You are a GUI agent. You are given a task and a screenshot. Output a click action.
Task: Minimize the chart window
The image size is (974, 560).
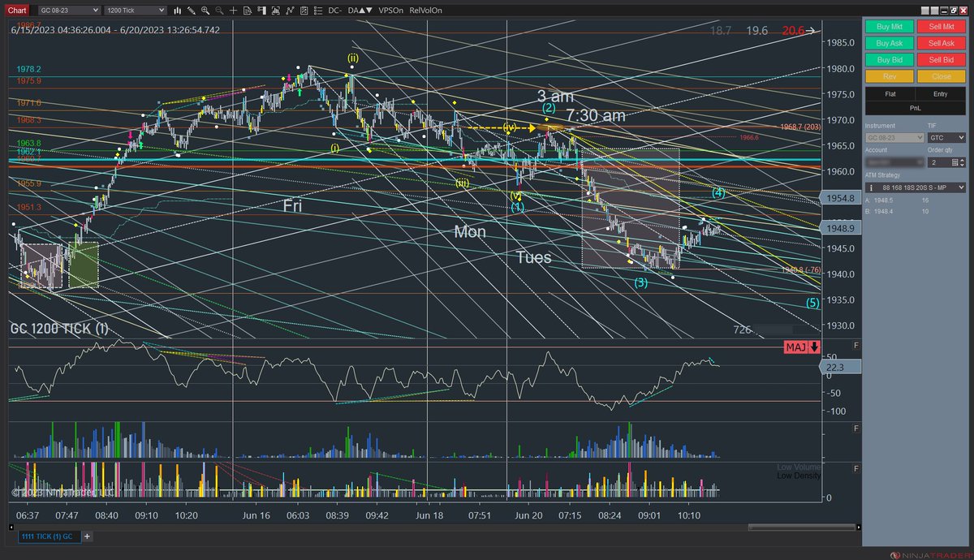(x=944, y=11)
